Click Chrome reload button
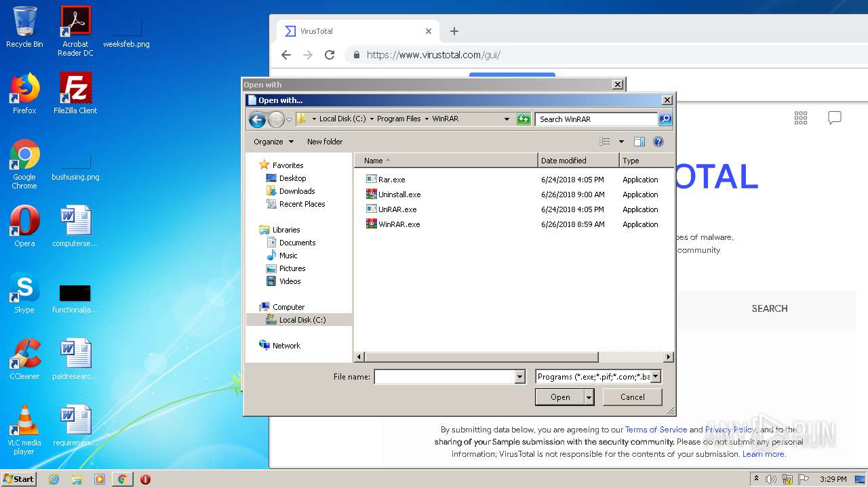The width and height of the screenshot is (868, 488). pyautogui.click(x=330, y=55)
